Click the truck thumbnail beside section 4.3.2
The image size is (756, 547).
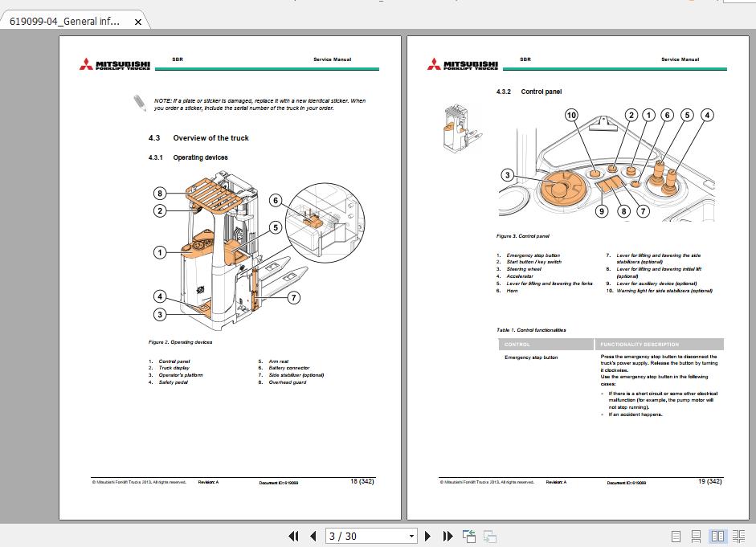coord(460,129)
